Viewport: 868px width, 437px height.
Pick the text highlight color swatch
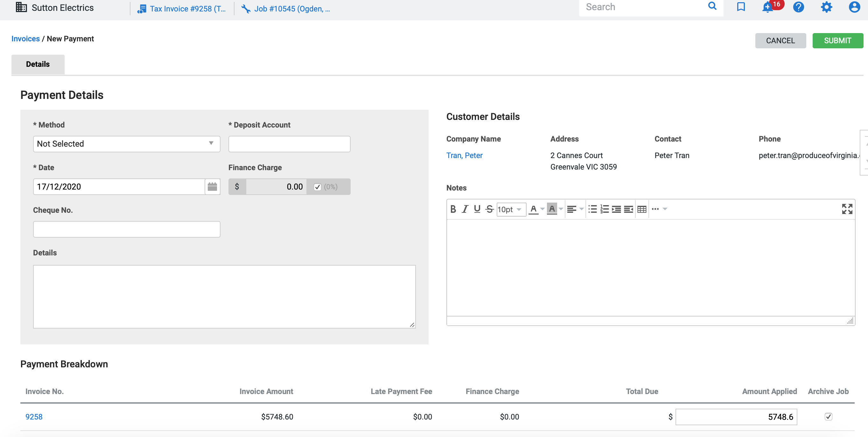coord(552,209)
